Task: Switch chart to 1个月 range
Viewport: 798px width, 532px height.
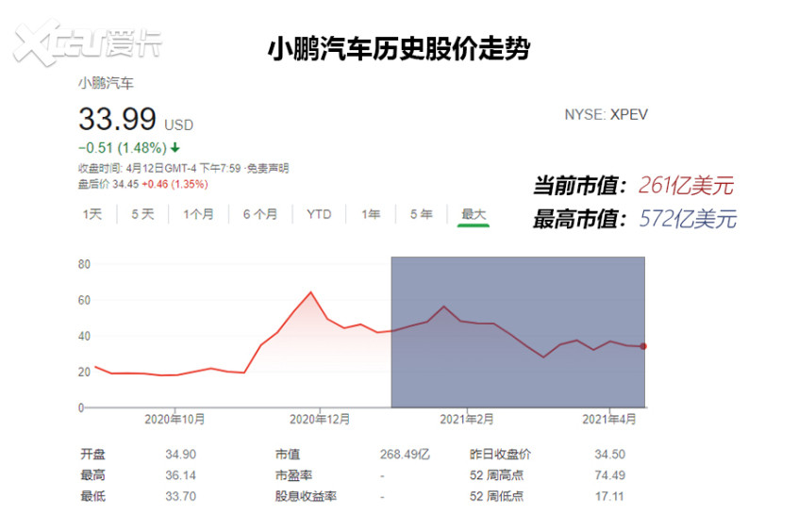Action: coord(198,214)
